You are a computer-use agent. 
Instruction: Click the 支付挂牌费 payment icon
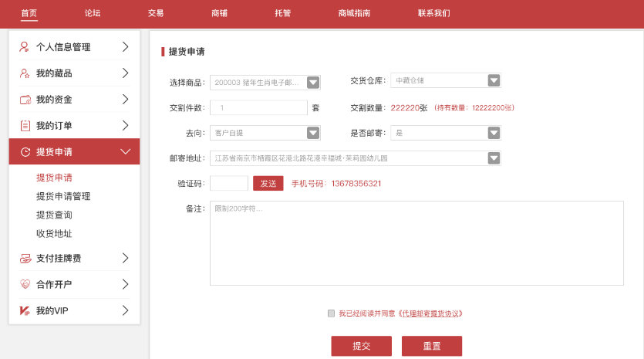pyautogui.click(x=25, y=259)
